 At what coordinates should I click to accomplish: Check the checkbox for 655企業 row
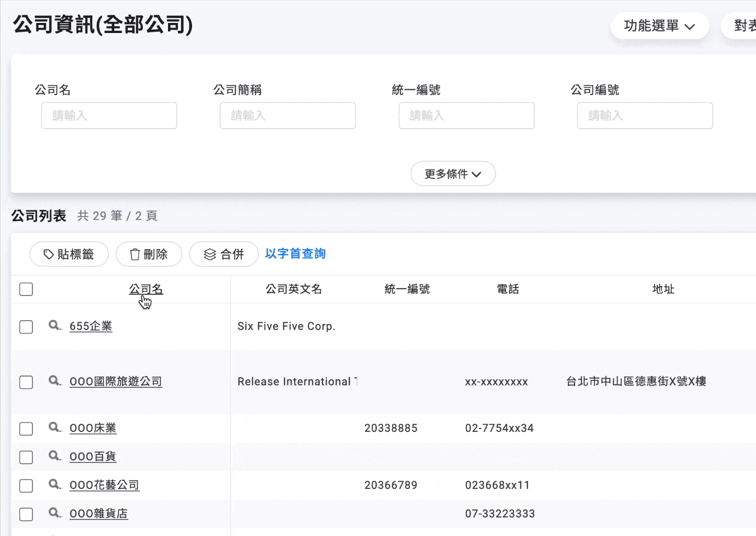tap(26, 327)
